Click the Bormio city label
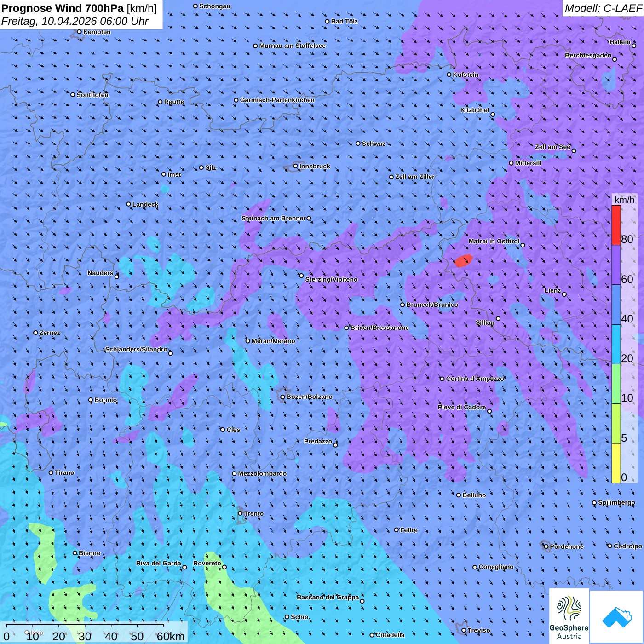 point(106,400)
